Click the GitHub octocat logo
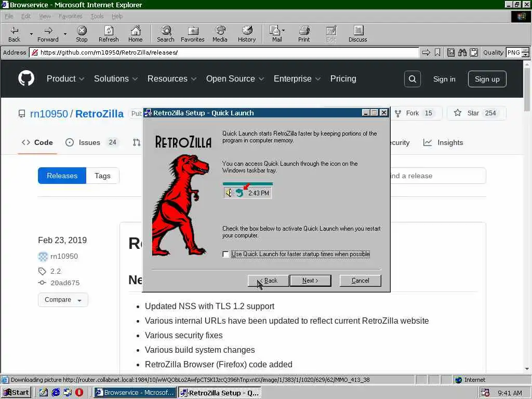This screenshot has width=532, height=399. [26, 78]
